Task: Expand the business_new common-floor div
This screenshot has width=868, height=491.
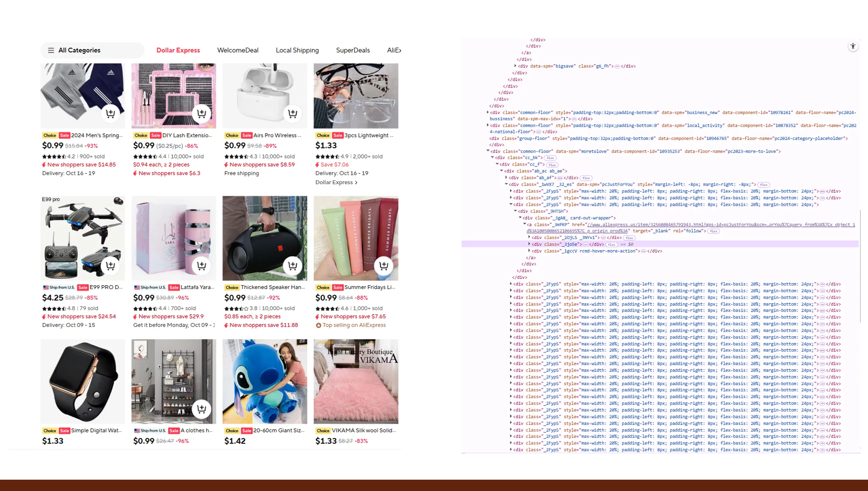Action: point(487,112)
